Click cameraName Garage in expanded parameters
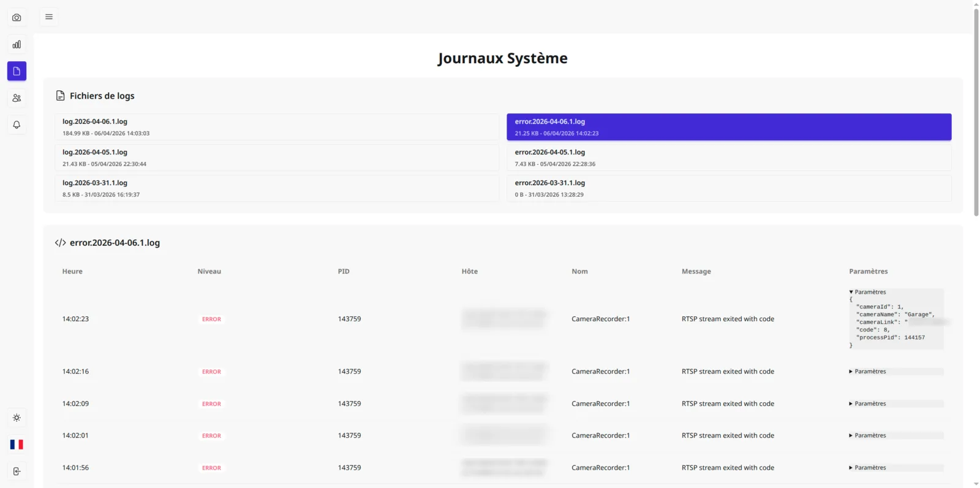This screenshot has width=980, height=488. [x=895, y=315]
